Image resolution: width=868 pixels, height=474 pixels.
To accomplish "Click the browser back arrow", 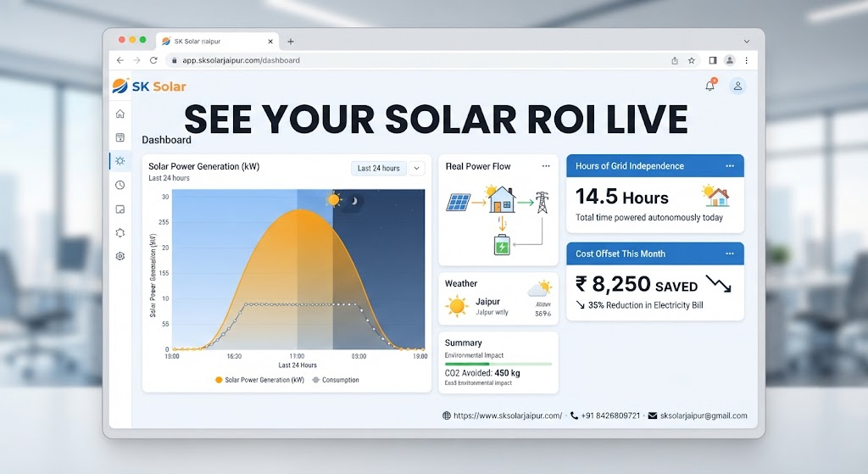I will point(120,60).
